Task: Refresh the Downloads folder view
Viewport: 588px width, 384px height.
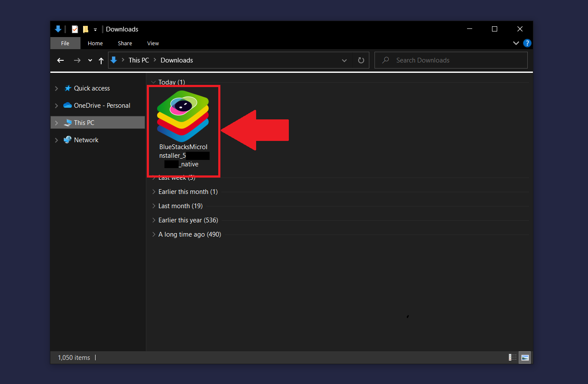Action: point(361,60)
